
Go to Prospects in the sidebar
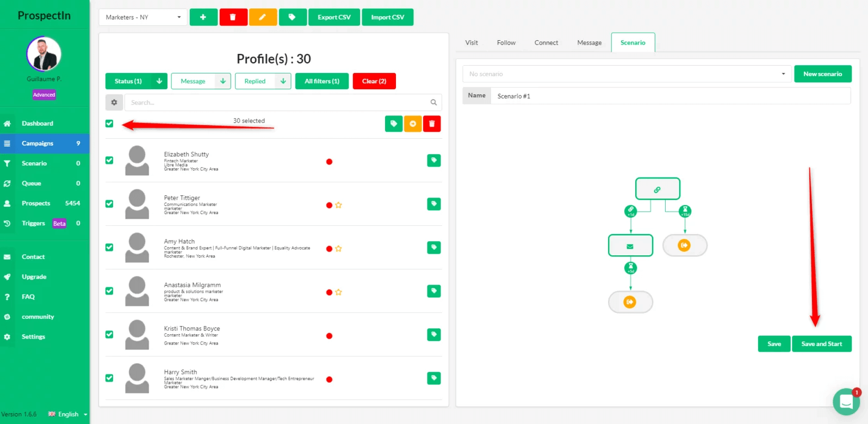tap(36, 204)
